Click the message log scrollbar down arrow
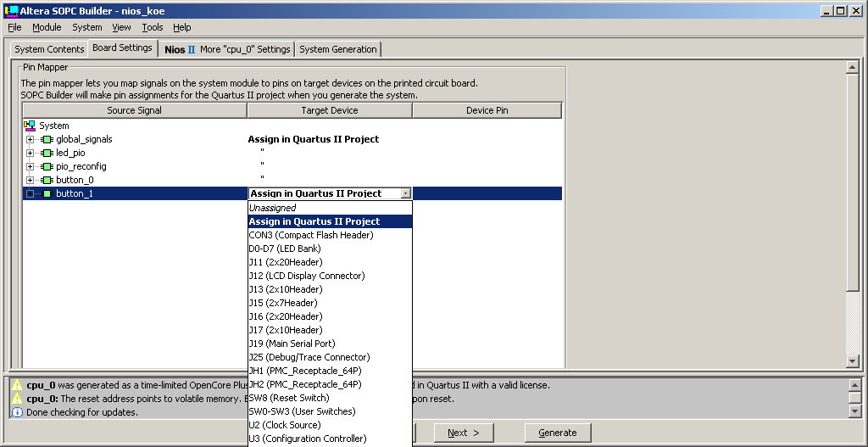The image size is (868, 447). (854, 411)
